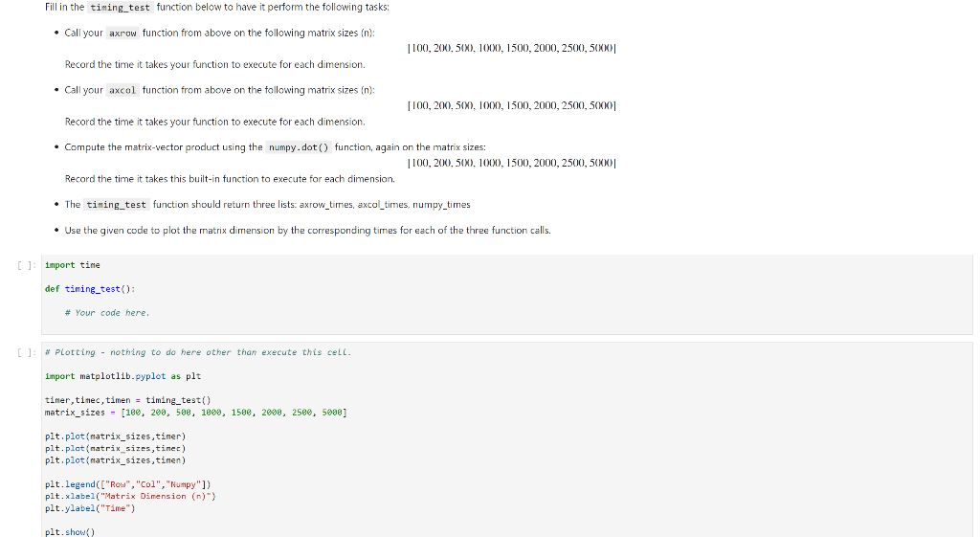Click the plt.xlabel Matrix Dimension line
This screenshot has width=980, height=537.
[130, 497]
